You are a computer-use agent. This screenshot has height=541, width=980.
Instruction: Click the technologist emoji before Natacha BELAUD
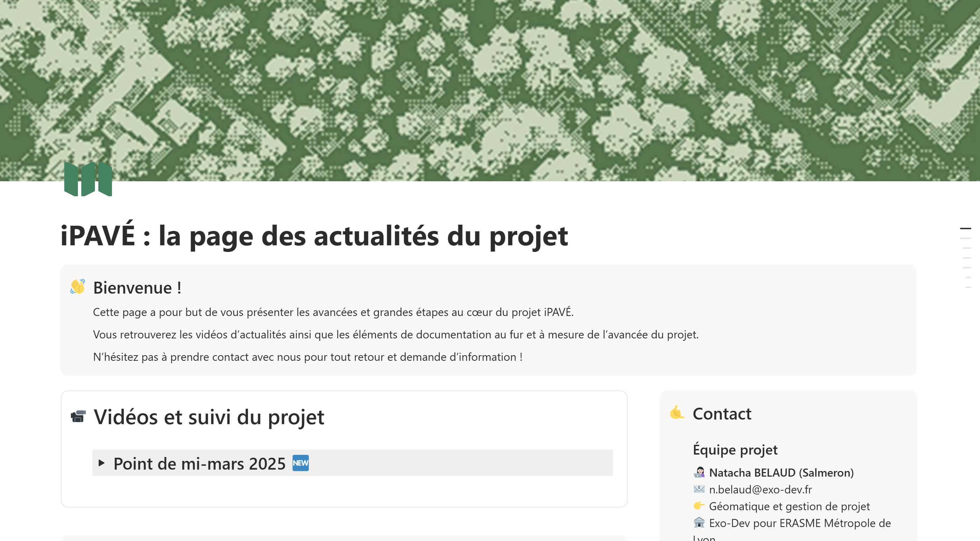click(700, 472)
